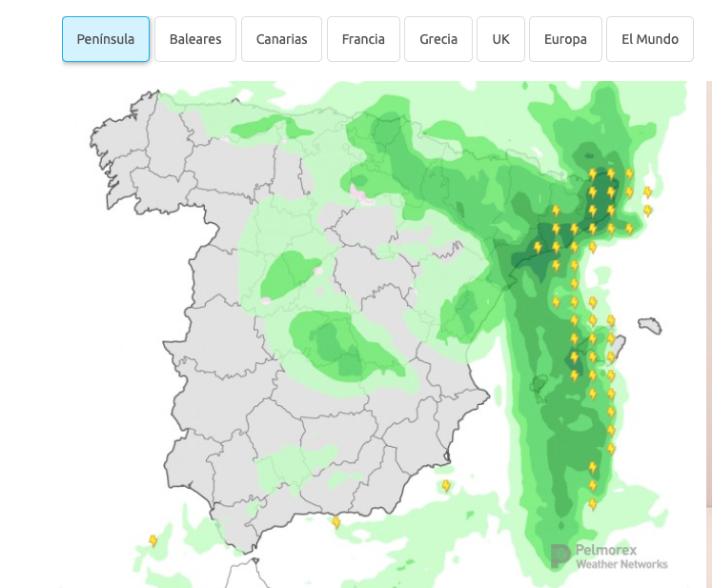Click the Ibiza island on the map

(x=539, y=384)
